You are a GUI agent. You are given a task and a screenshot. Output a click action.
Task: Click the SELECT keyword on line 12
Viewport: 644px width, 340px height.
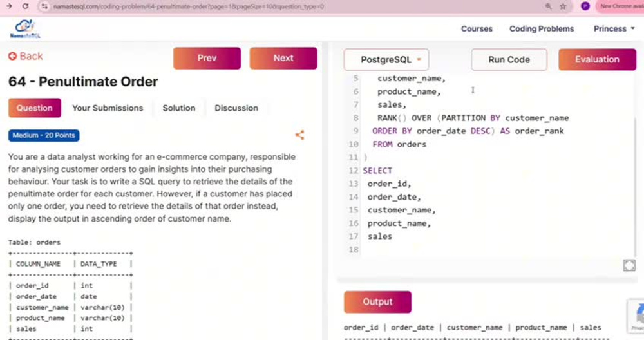(x=377, y=171)
